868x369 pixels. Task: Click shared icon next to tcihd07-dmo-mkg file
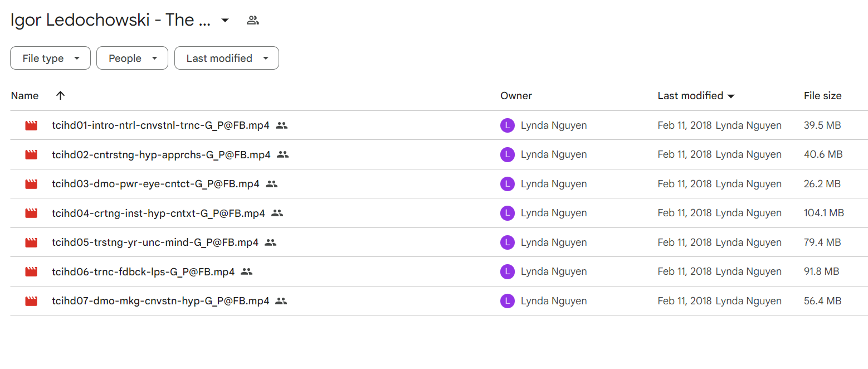point(281,301)
